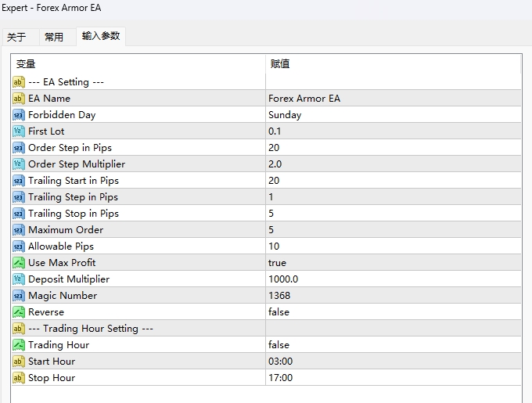This screenshot has height=403, width=532.
Task: Select the 输入参数 tab
Action: 101,36
